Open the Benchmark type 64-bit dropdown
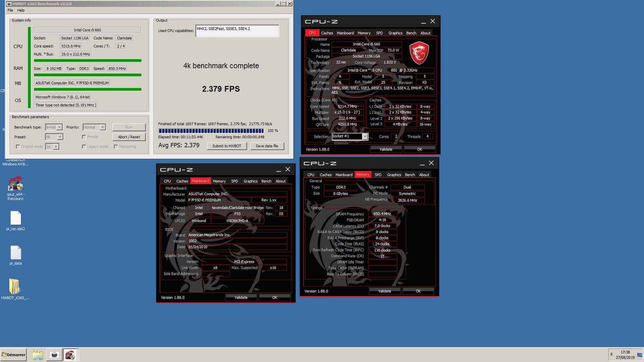This screenshot has width=644, height=362. (x=59, y=127)
